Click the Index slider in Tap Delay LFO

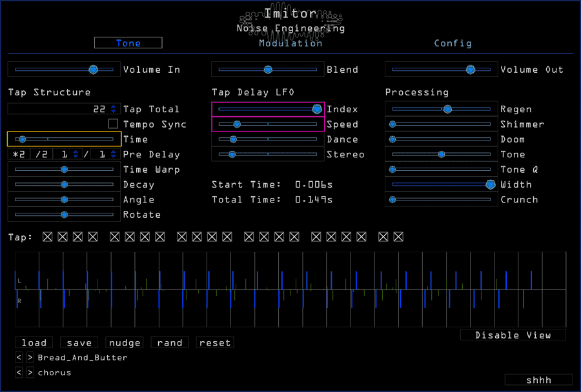268,109
